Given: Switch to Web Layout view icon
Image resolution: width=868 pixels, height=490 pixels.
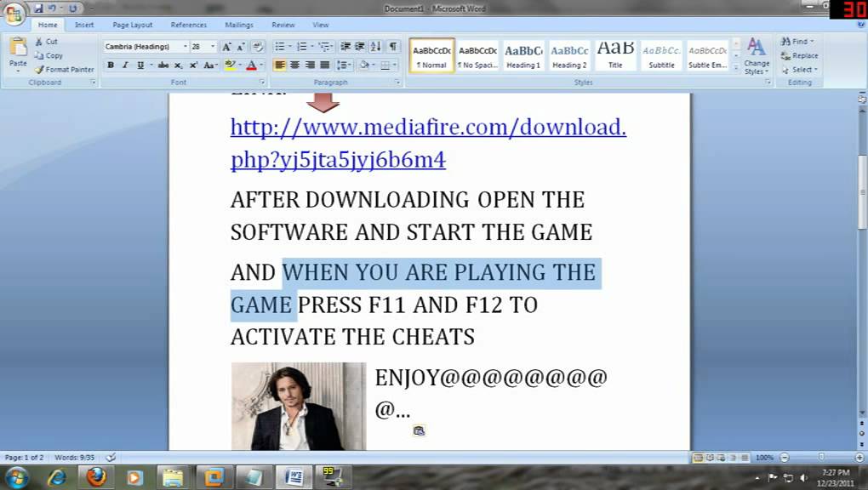Looking at the screenshot, I should click(722, 458).
